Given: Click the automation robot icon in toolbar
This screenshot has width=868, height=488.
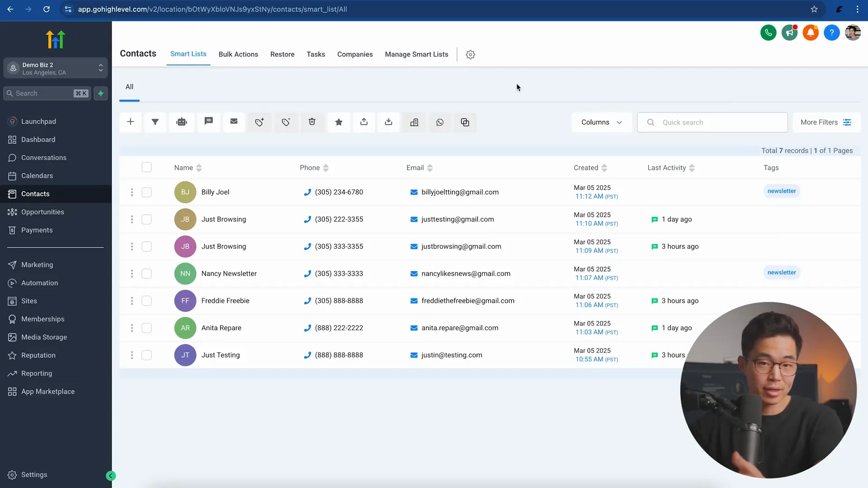Looking at the screenshot, I should [x=182, y=122].
